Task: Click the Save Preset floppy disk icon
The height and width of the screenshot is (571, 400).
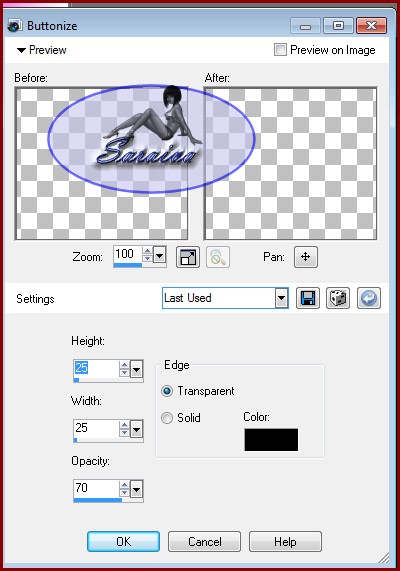Action: (x=308, y=298)
